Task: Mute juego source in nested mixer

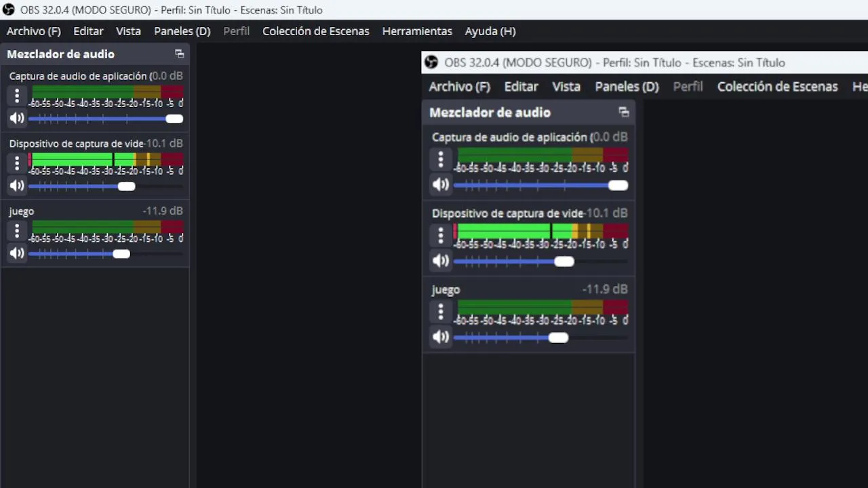Action: click(441, 337)
